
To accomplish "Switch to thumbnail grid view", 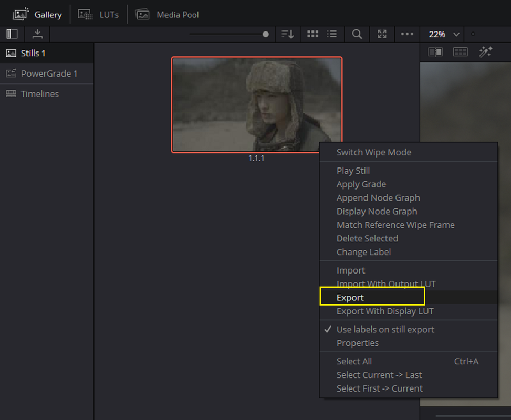I will [x=313, y=34].
